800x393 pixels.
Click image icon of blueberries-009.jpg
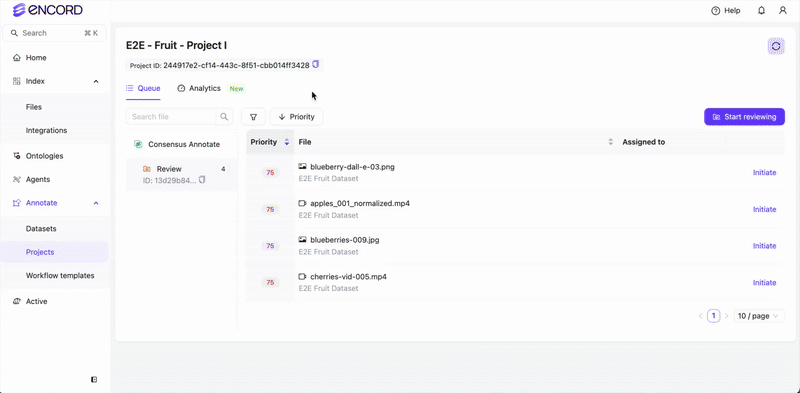[303, 239]
